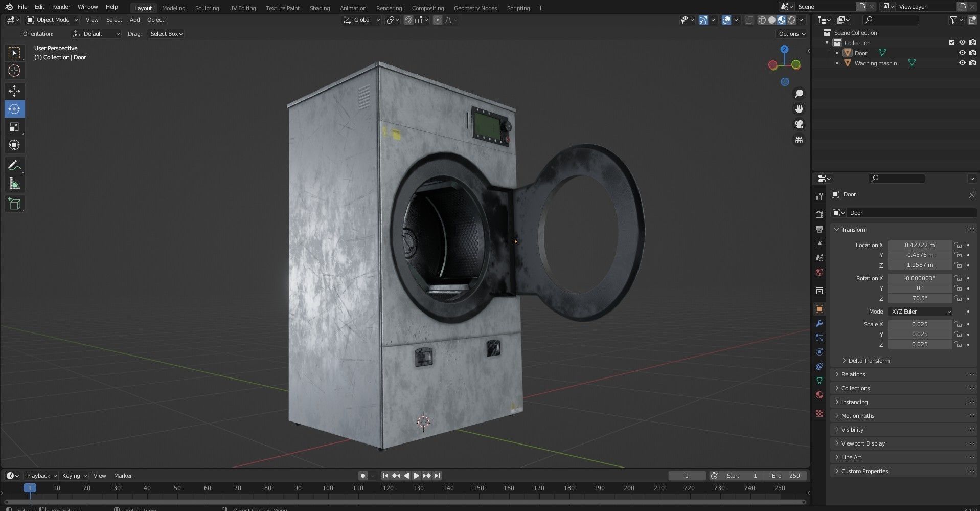The width and height of the screenshot is (980, 511).
Task: Toggle lock for Location X
Action: (x=958, y=245)
